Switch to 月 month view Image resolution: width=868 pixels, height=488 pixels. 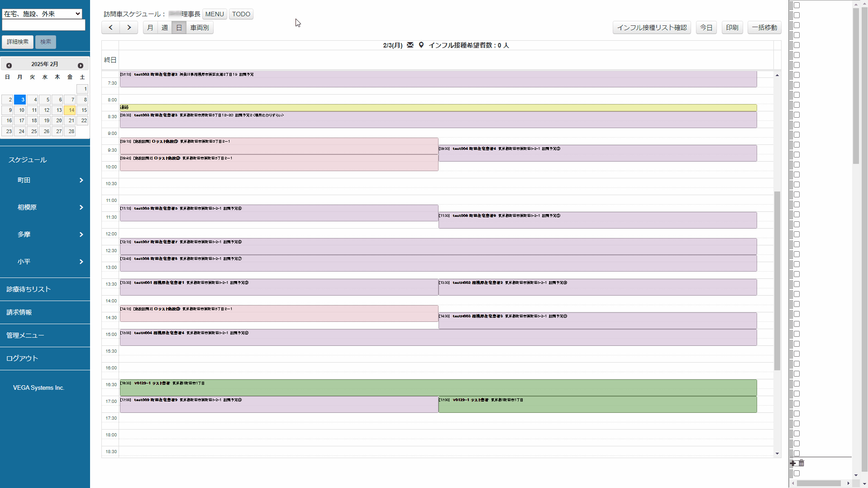click(x=150, y=28)
